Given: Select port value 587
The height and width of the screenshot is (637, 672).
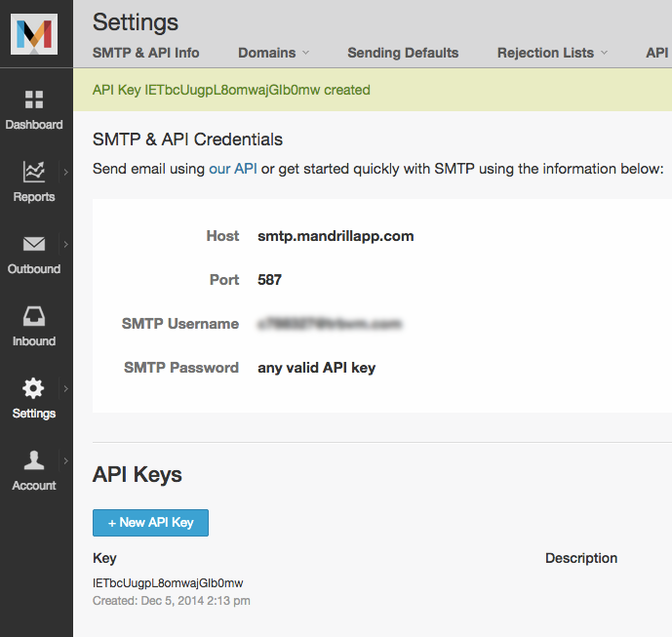Looking at the screenshot, I should pyautogui.click(x=269, y=280).
